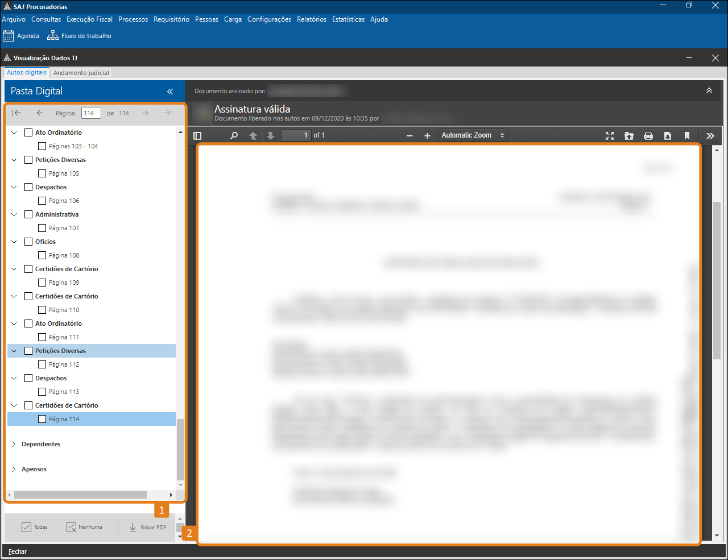The width and height of the screenshot is (728, 560).
Task: Check the Administrativa checkbox
Action: click(x=28, y=214)
